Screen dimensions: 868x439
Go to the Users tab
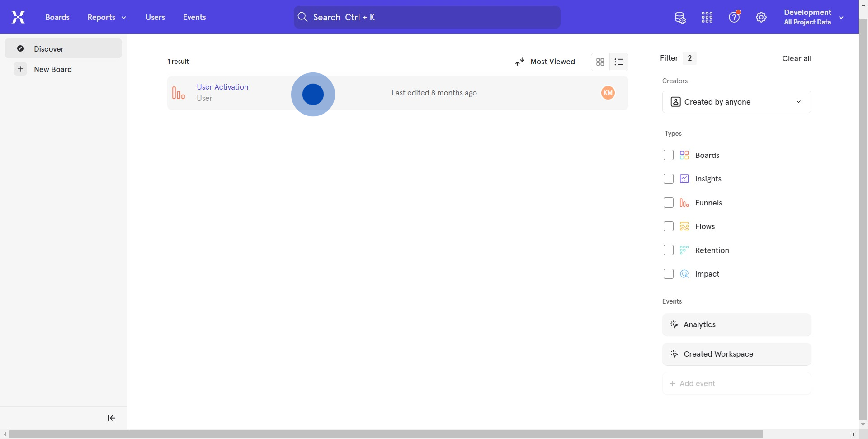(155, 17)
